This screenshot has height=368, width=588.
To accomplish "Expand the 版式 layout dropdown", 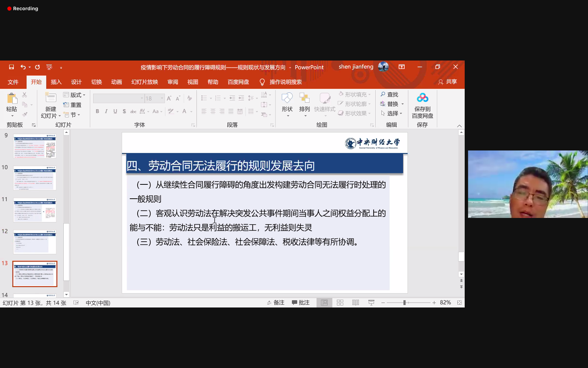I will tap(75, 95).
